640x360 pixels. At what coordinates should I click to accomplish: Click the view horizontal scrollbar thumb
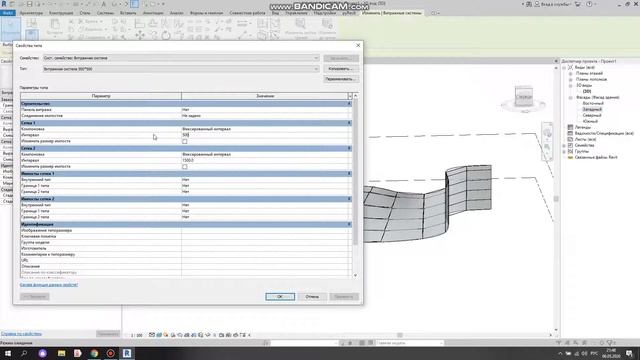tap(400, 335)
